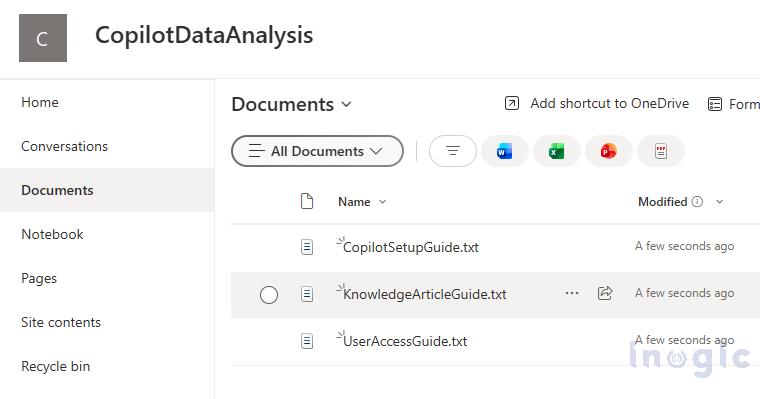Filter by PDF files
This screenshot has width=760, height=399.
(661, 151)
